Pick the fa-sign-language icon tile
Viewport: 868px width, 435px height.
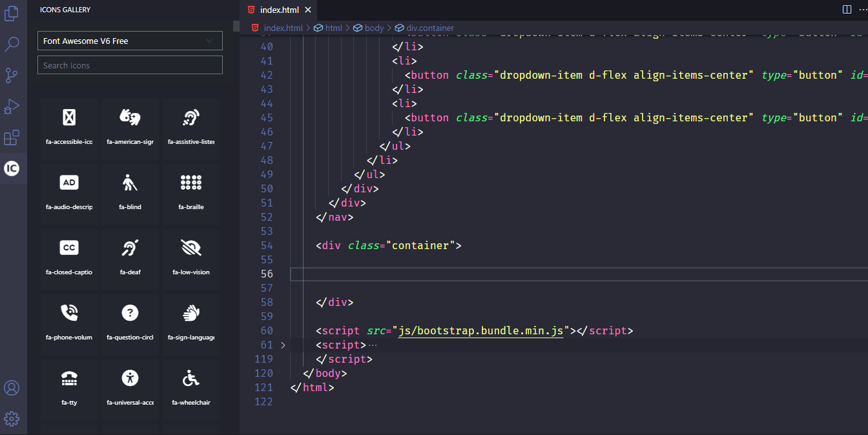tap(191, 325)
